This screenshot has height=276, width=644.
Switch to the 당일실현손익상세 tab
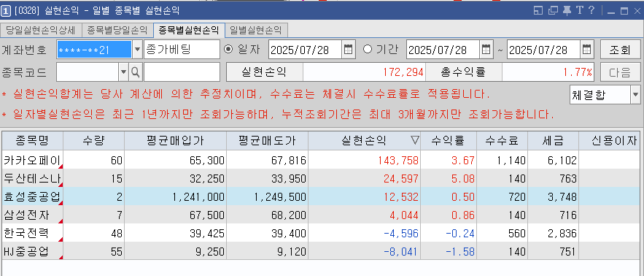(x=41, y=30)
